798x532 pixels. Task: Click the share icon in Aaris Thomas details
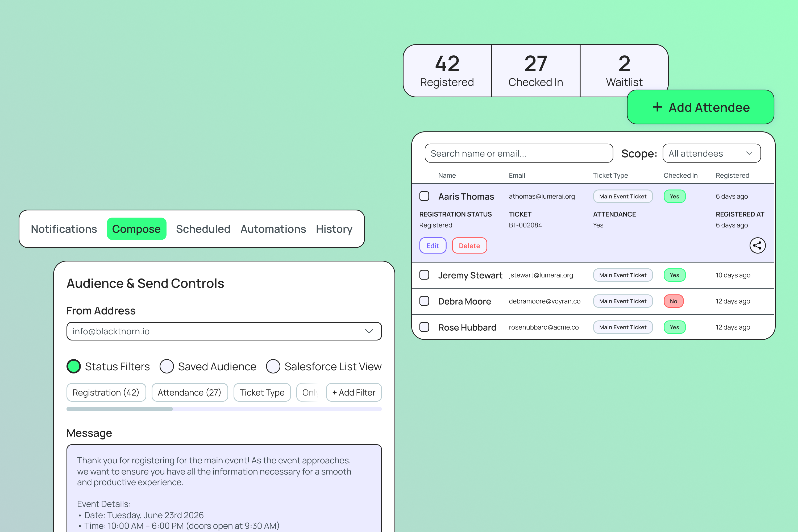pos(757,245)
